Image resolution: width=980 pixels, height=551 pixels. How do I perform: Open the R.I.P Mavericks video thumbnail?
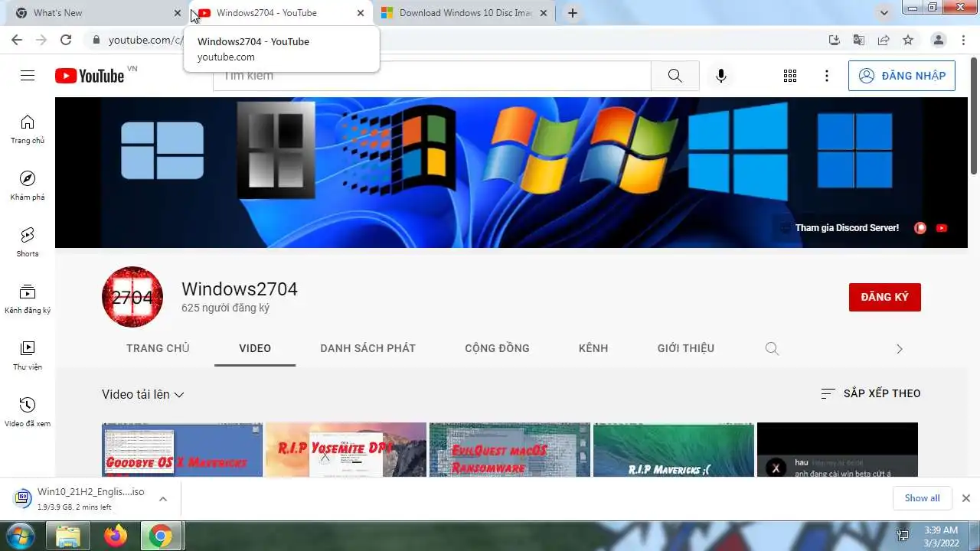coord(674,450)
